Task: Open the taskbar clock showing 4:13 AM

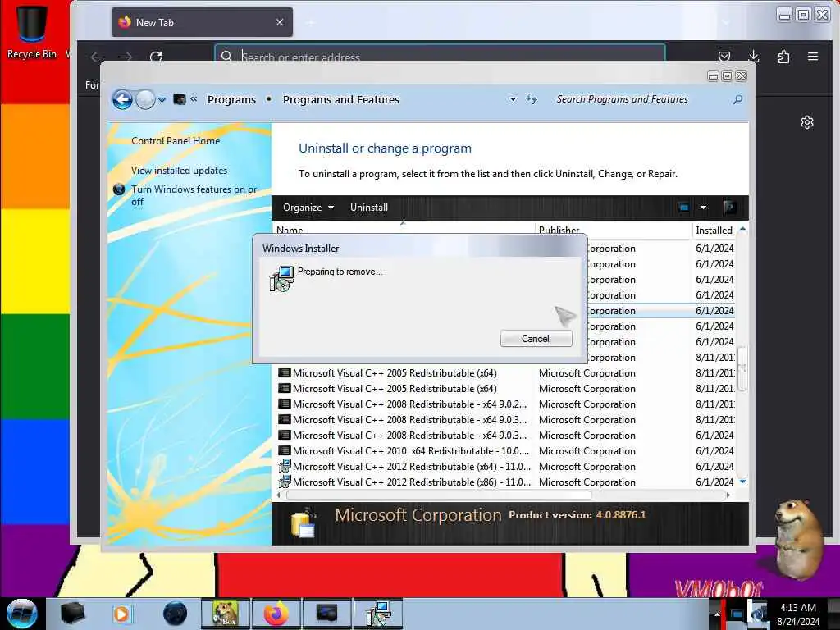Action: click(798, 614)
